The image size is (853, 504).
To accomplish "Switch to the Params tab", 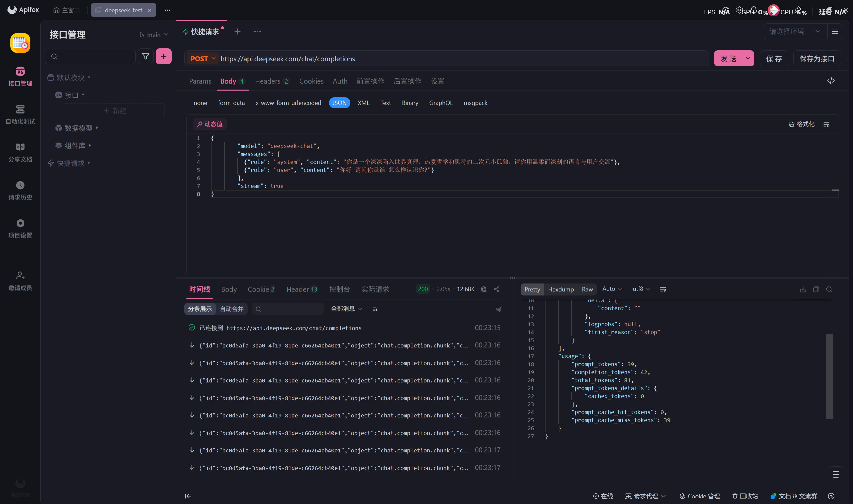I will point(200,81).
